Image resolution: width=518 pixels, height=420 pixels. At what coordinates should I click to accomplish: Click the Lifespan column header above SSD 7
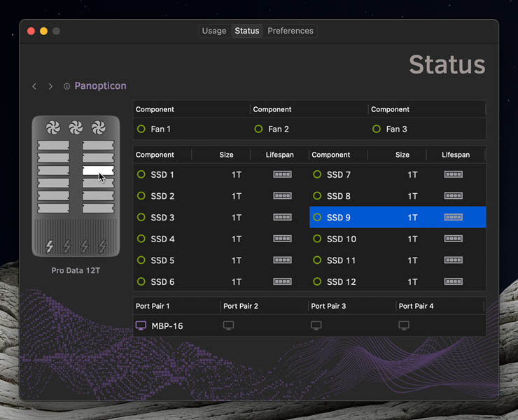coord(456,155)
